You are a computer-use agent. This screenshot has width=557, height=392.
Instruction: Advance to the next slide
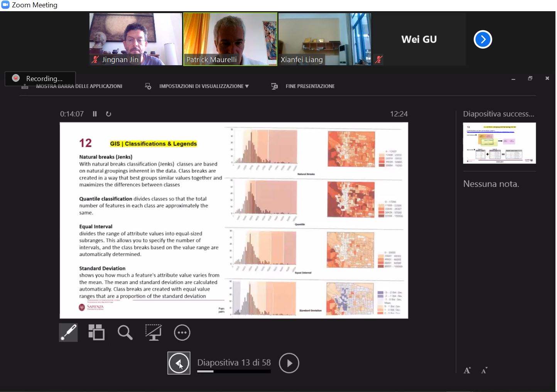289,363
